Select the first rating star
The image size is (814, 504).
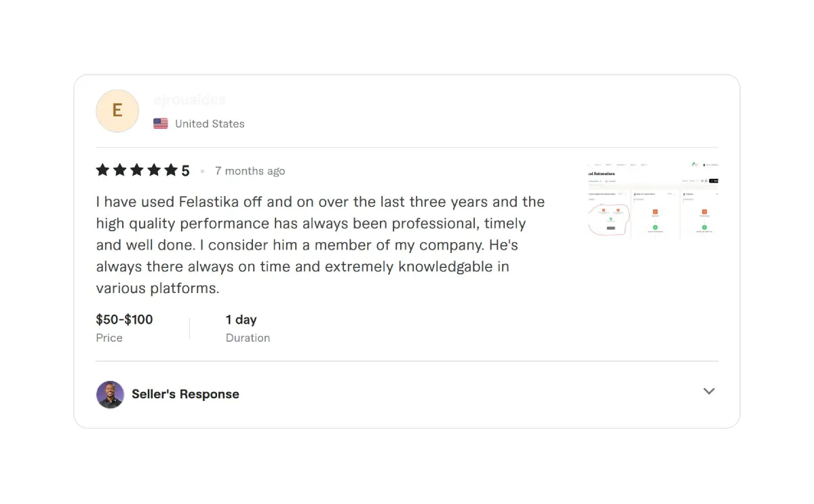click(102, 170)
